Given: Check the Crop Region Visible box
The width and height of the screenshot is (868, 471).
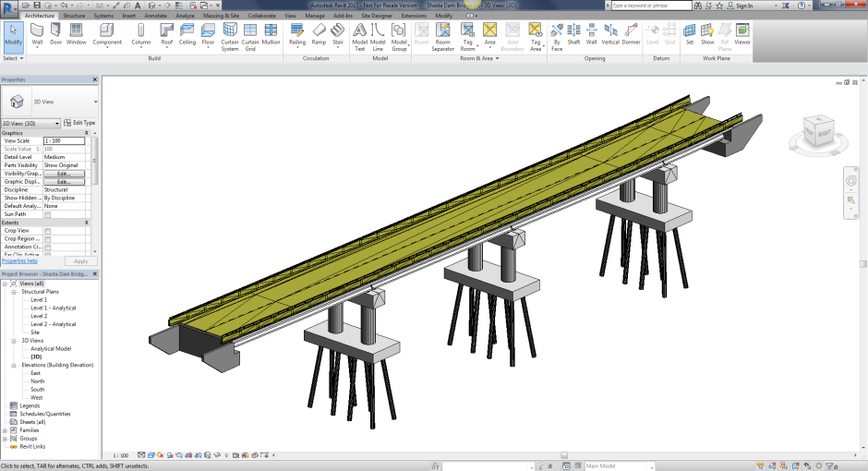Looking at the screenshot, I should tap(48, 239).
